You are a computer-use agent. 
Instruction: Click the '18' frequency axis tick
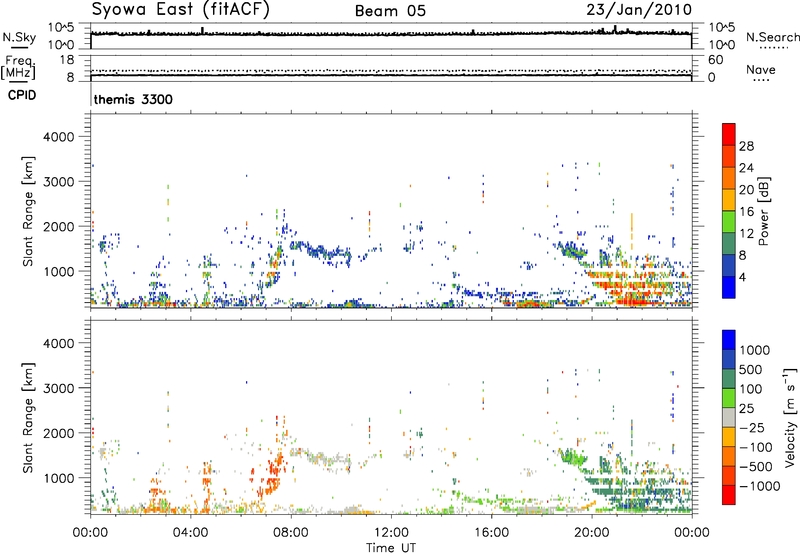click(x=66, y=60)
